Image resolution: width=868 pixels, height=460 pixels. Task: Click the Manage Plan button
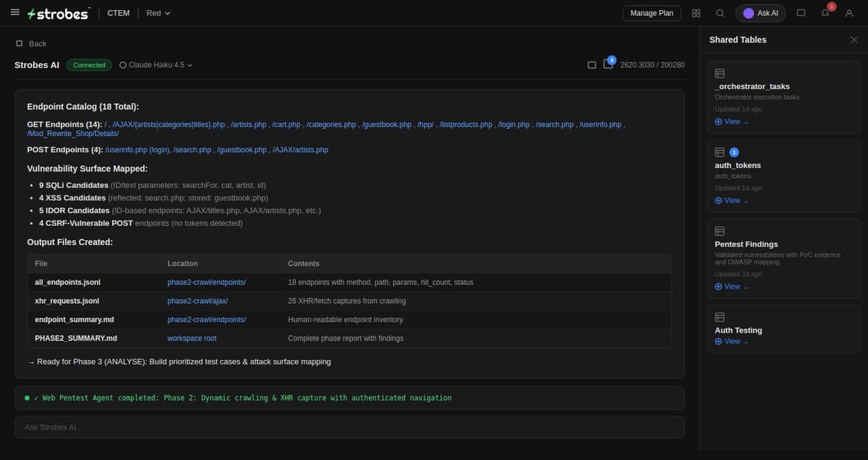tap(652, 13)
